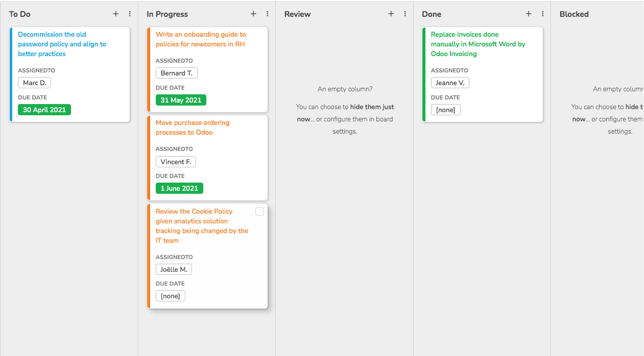Open the In Progress column options menu
Screen dimensions: 644x356
(267, 14)
